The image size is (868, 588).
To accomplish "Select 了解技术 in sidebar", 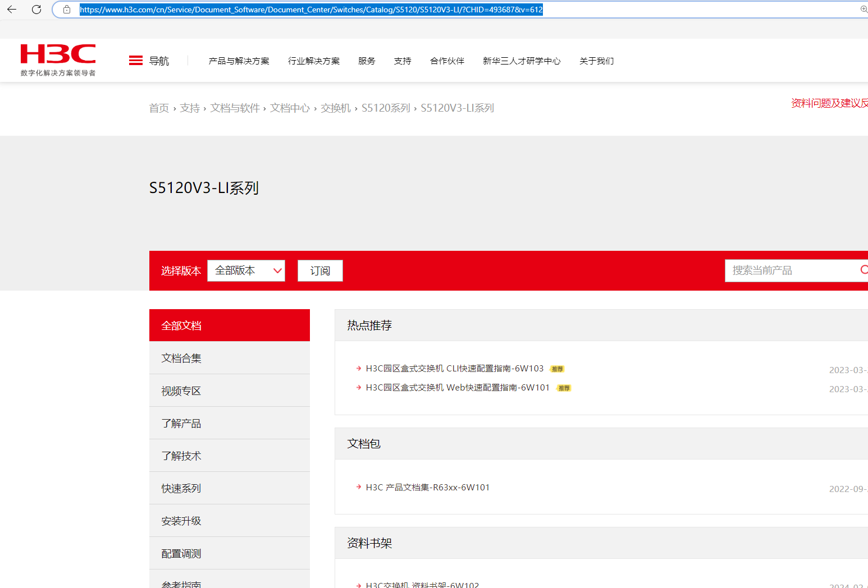I will (x=230, y=456).
